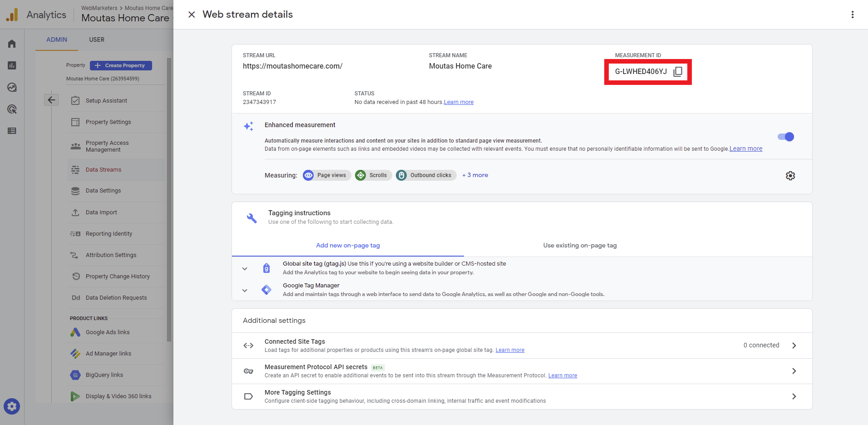Go to Home via sidebar icon
This screenshot has width=868, height=425.
tap(12, 44)
